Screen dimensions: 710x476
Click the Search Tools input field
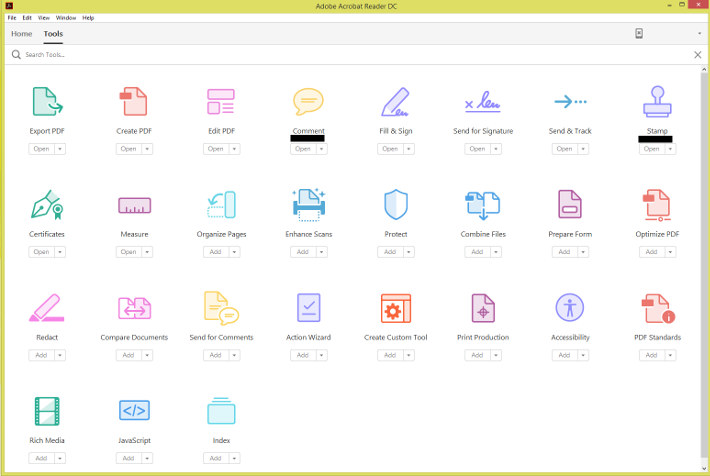click(x=300, y=55)
